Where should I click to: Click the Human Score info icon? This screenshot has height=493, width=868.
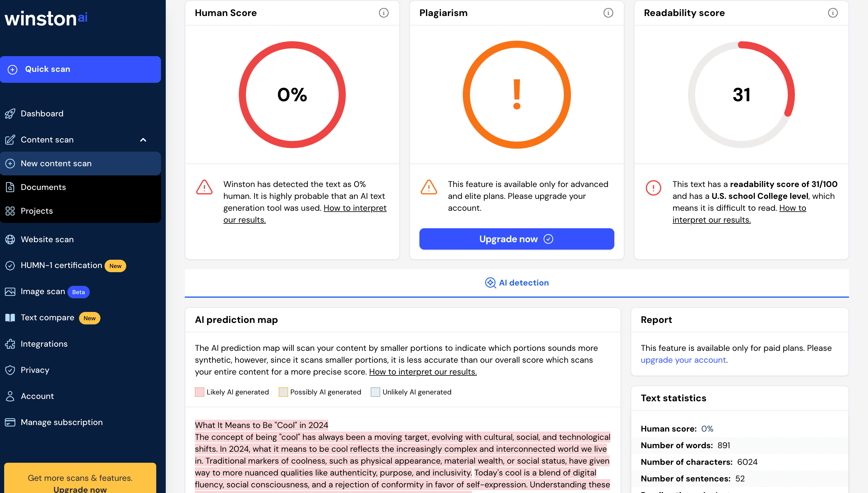coord(384,13)
